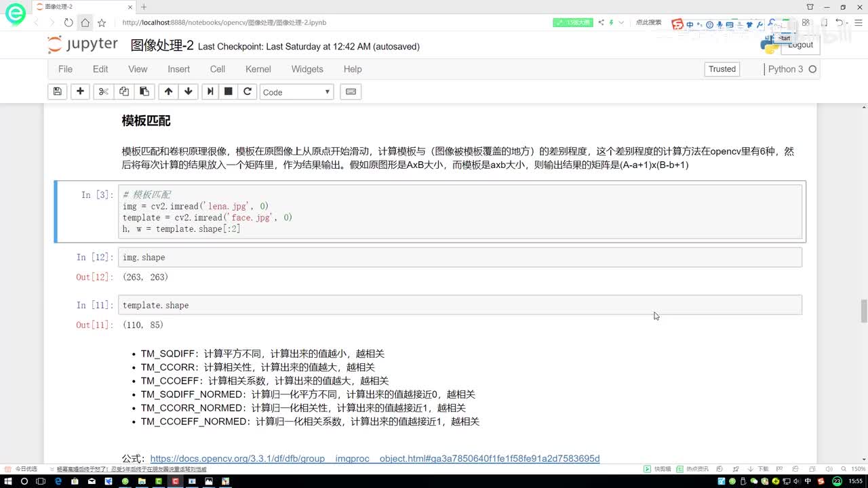Go back to the previous page
The height and width of the screenshot is (488, 868).
pyautogui.click(x=37, y=22)
